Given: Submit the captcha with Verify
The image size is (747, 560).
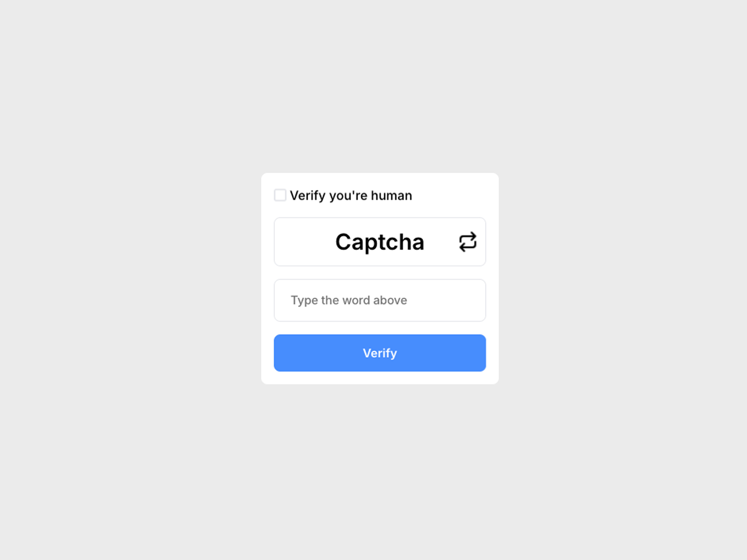Looking at the screenshot, I should pos(380,353).
